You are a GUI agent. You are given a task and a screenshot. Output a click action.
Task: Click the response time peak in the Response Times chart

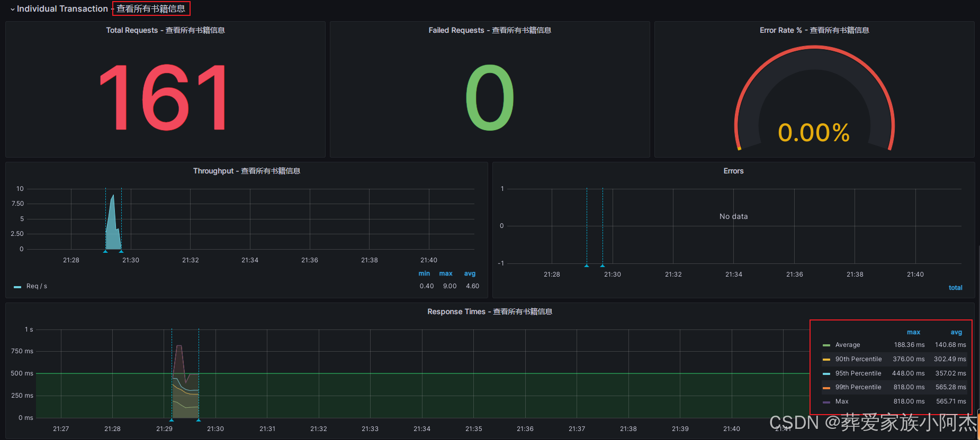[179, 347]
